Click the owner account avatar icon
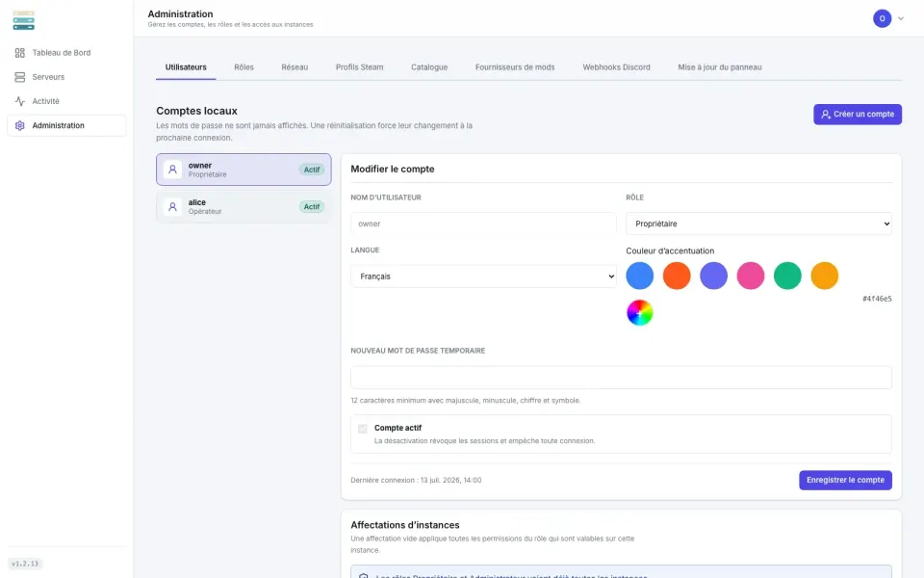 tap(172, 170)
